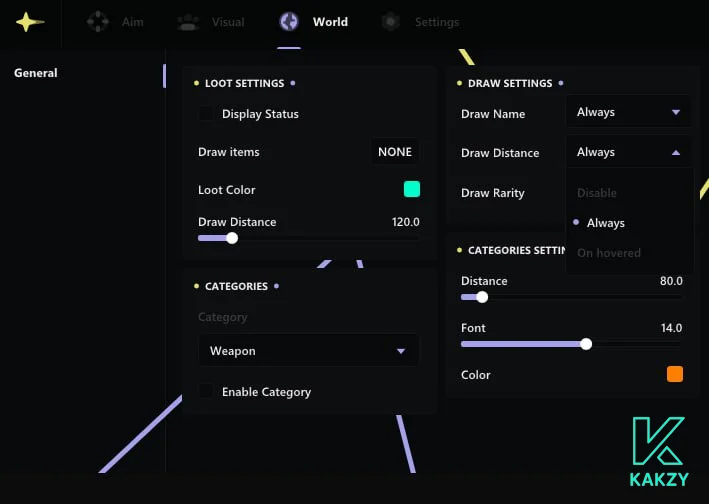Click the gold star logo icon
The image size is (709, 504).
tap(30, 22)
